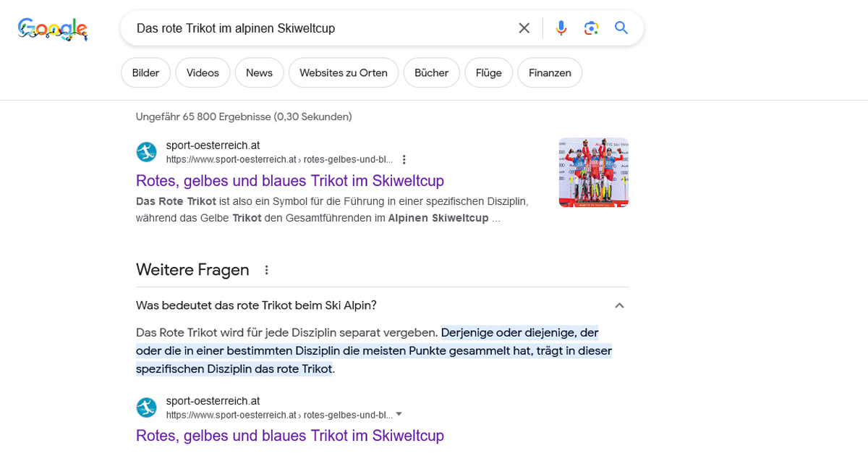This screenshot has width=868, height=456.
Task: Click favicon of second sport-oesterreich.at result
Action: point(147,408)
